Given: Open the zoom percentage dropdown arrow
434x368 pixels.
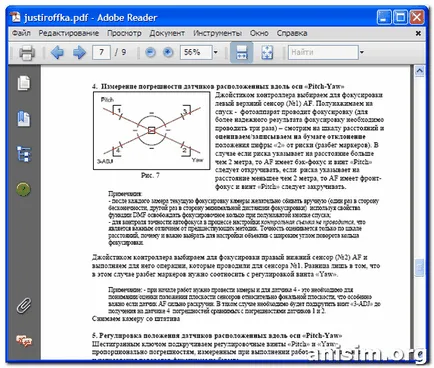Looking at the screenshot, I should [x=216, y=52].
